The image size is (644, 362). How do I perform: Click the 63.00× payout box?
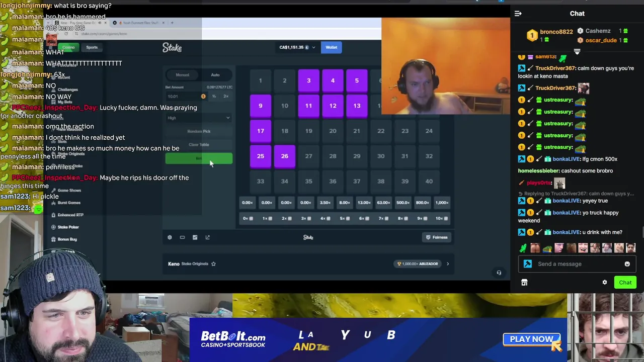pyautogui.click(x=383, y=203)
